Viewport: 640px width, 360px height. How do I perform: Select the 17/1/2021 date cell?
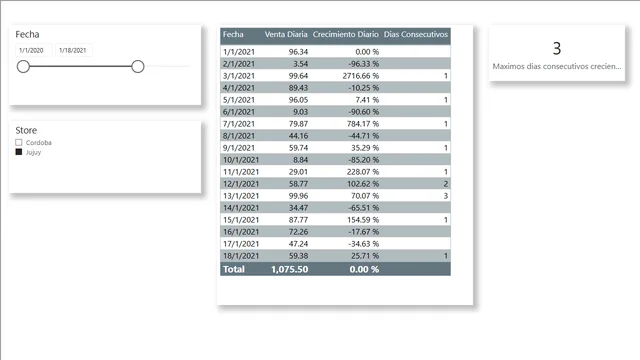click(x=241, y=244)
